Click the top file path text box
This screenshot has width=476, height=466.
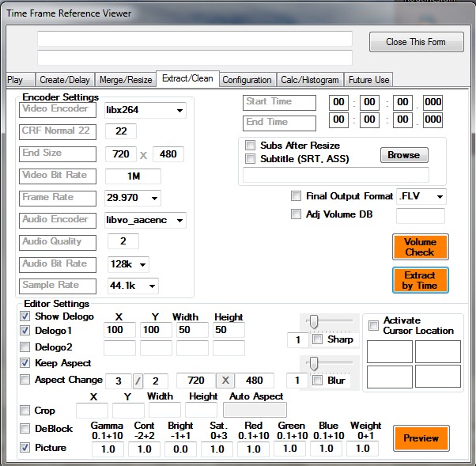[195, 39]
